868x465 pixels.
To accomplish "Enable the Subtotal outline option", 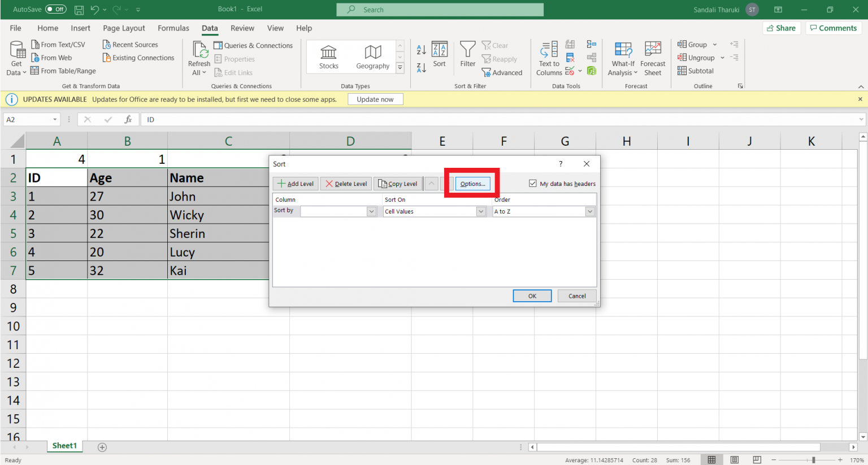I will tap(696, 70).
